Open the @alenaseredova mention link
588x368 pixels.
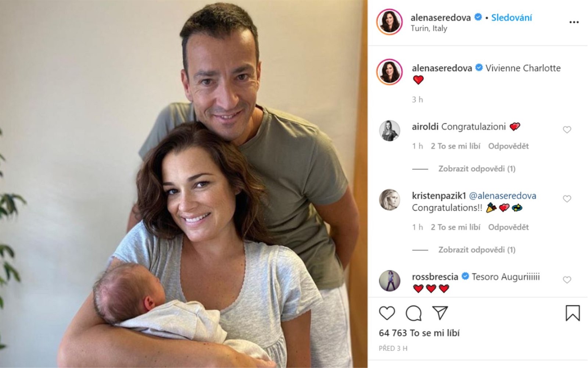pyautogui.click(x=502, y=196)
